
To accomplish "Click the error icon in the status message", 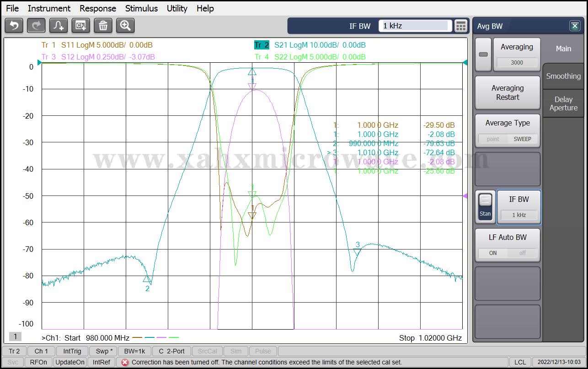I will [124, 362].
